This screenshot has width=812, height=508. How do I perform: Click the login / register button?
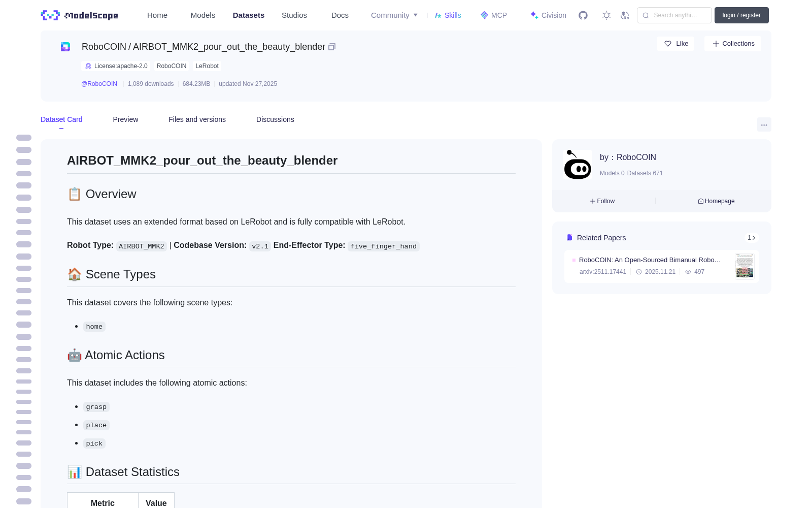tap(741, 15)
